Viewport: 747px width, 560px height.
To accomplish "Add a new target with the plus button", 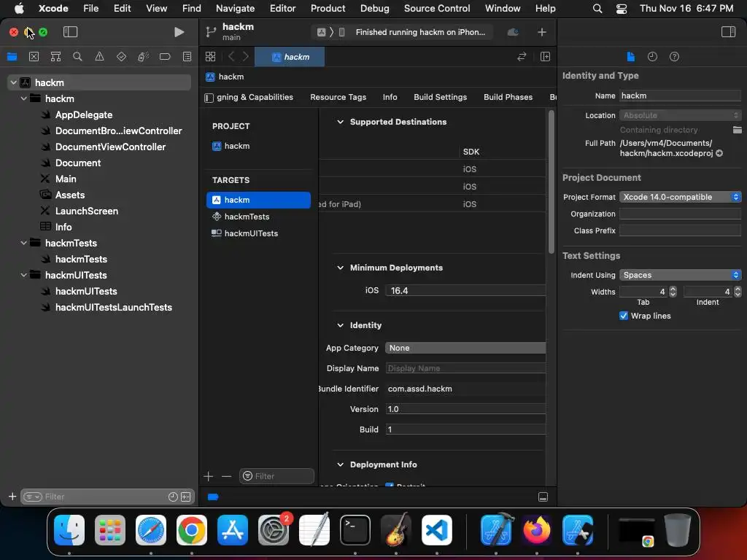I will coord(208,476).
